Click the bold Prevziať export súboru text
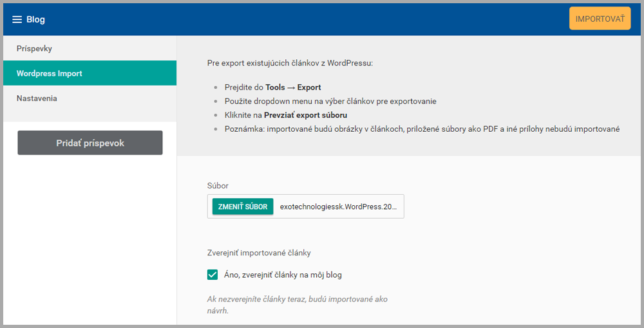 [305, 115]
